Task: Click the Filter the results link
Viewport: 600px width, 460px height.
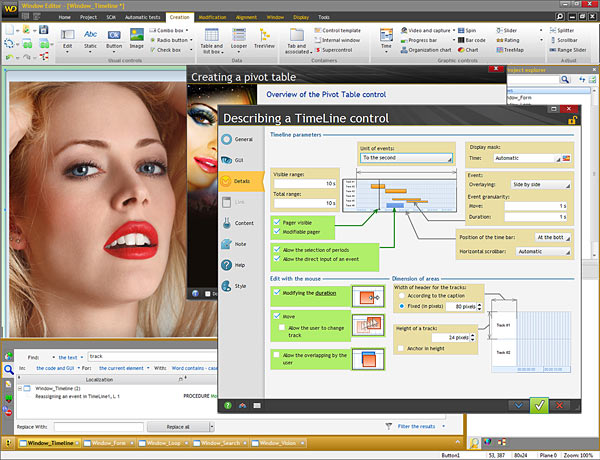Action: point(417,426)
